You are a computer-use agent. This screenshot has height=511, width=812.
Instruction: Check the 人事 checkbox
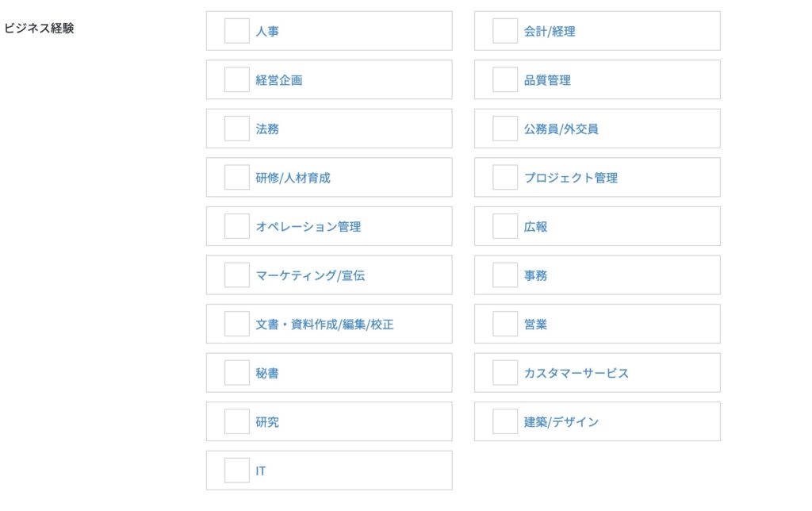click(x=236, y=31)
